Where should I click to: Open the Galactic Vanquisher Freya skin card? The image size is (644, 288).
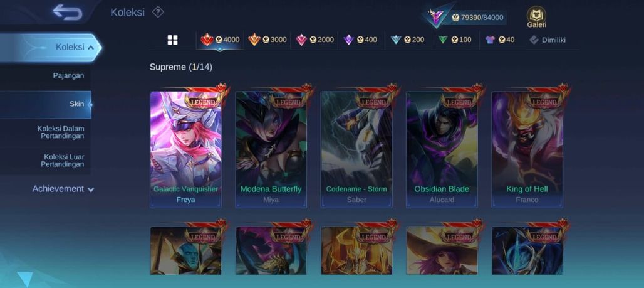[x=185, y=149]
